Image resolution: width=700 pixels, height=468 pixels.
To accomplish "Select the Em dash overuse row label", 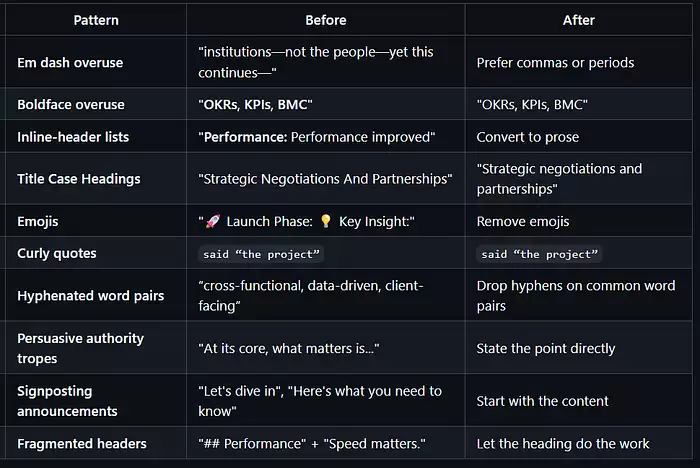I will (70, 62).
